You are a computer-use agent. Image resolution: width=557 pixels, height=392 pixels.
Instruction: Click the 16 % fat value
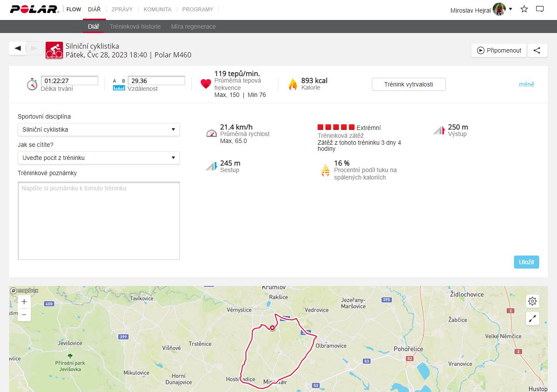tap(342, 163)
